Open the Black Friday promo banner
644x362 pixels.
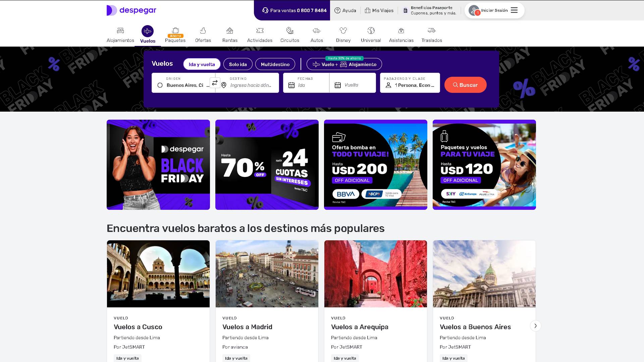[x=158, y=165]
